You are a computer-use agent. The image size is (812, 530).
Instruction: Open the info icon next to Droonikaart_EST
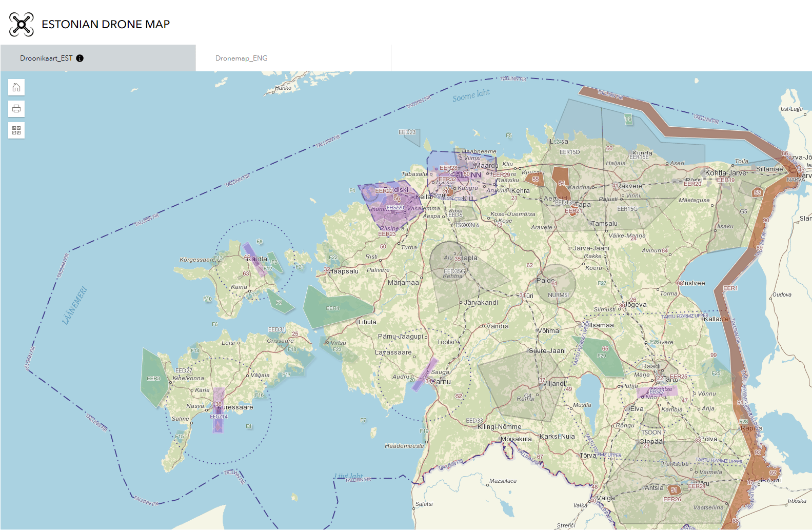pyautogui.click(x=80, y=58)
